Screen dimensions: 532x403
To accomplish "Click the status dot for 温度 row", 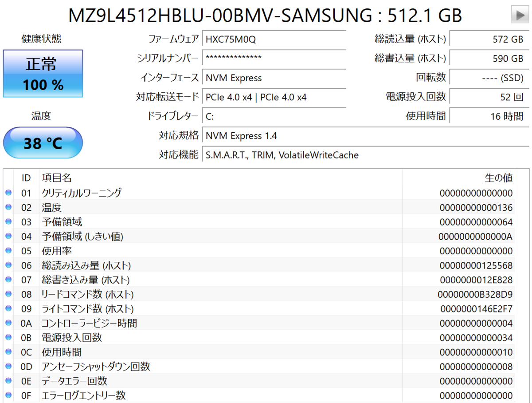I will pyautogui.click(x=8, y=207).
